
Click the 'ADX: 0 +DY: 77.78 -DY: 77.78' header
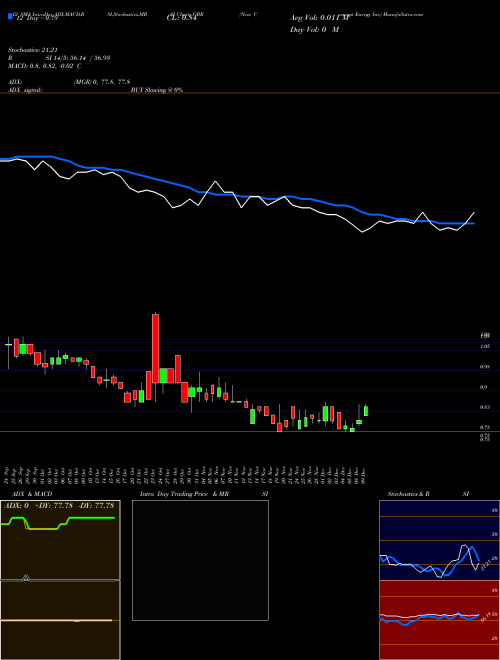[59, 505]
